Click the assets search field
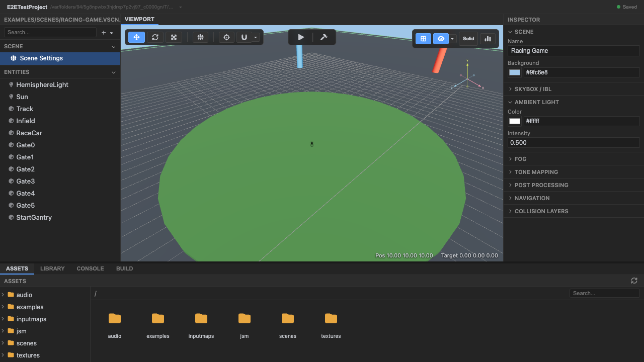644x362 pixels. [x=605, y=293]
